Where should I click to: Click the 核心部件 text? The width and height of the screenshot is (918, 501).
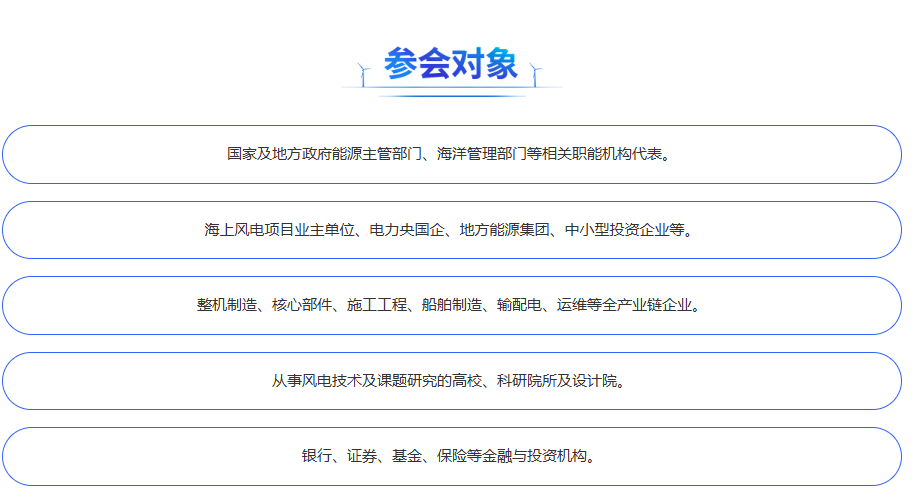[302, 305]
